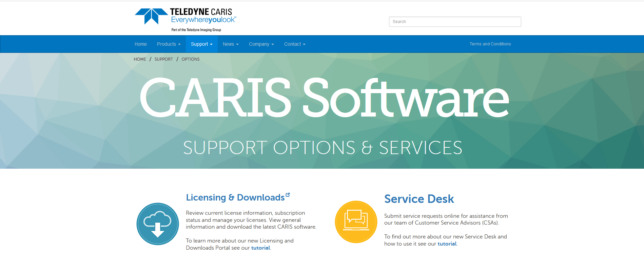Image resolution: width=644 pixels, height=272 pixels.
Task: Click SUPPORT breadcrumb link
Action: tap(164, 59)
